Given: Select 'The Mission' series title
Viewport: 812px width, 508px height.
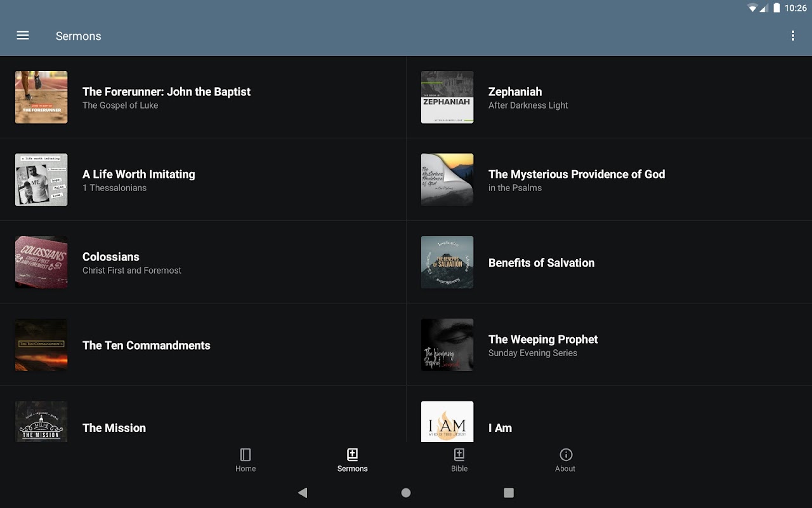Looking at the screenshot, I should coord(114,428).
